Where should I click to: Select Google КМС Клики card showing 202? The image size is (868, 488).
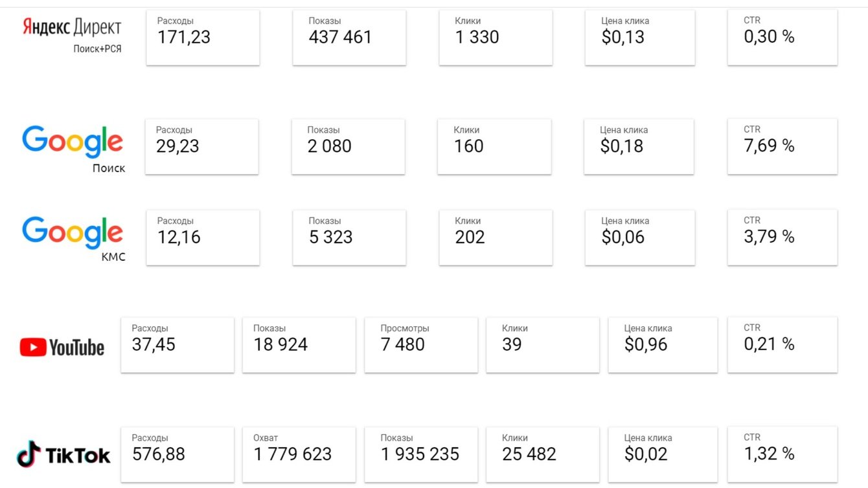496,238
